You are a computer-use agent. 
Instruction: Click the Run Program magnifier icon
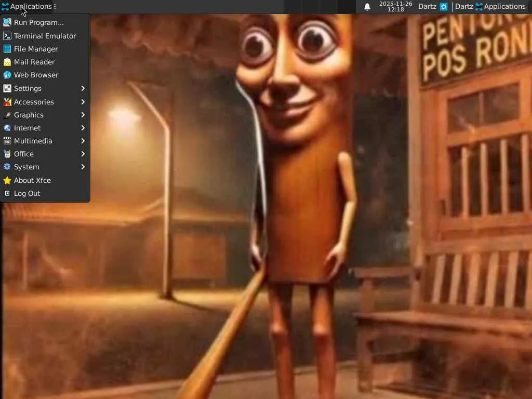pos(7,22)
